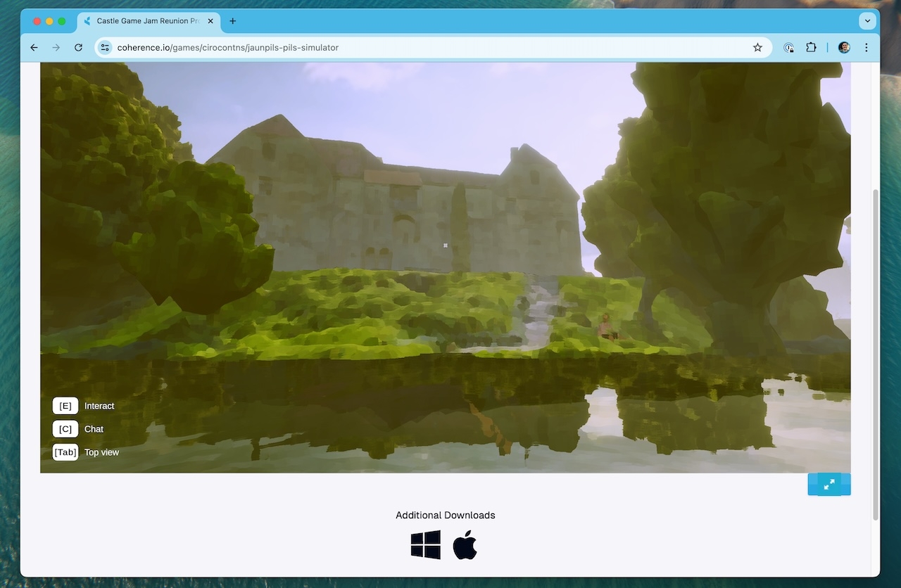
Task: Download the Windows build via Windows logo
Action: (426, 545)
